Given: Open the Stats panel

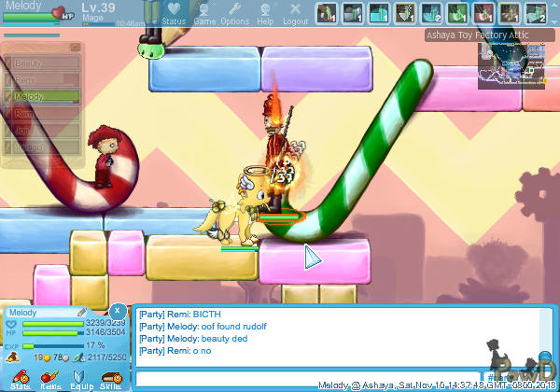Looking at the screenshot, I should [x=20, y=377].
